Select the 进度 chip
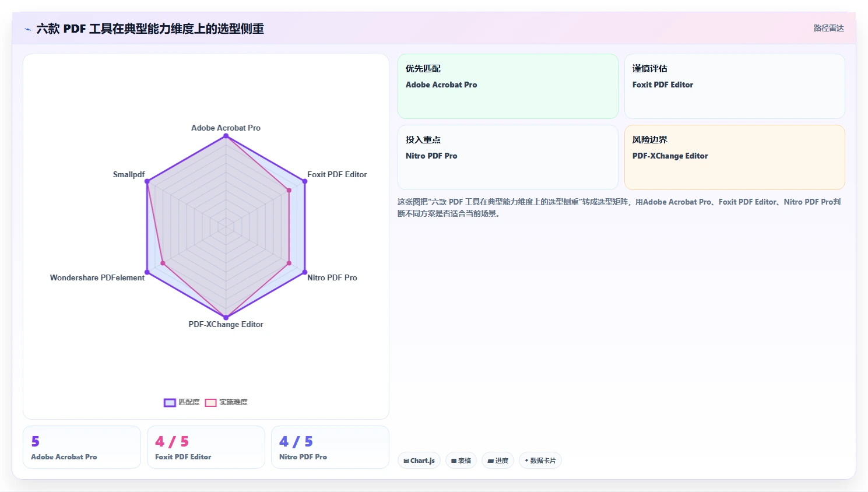 pos(498,461)
